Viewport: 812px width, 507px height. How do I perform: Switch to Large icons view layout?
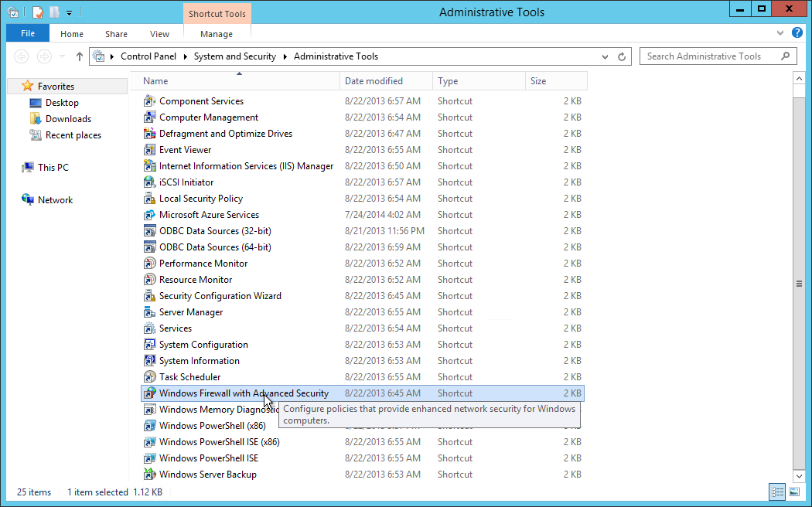(x=794, y=492)
